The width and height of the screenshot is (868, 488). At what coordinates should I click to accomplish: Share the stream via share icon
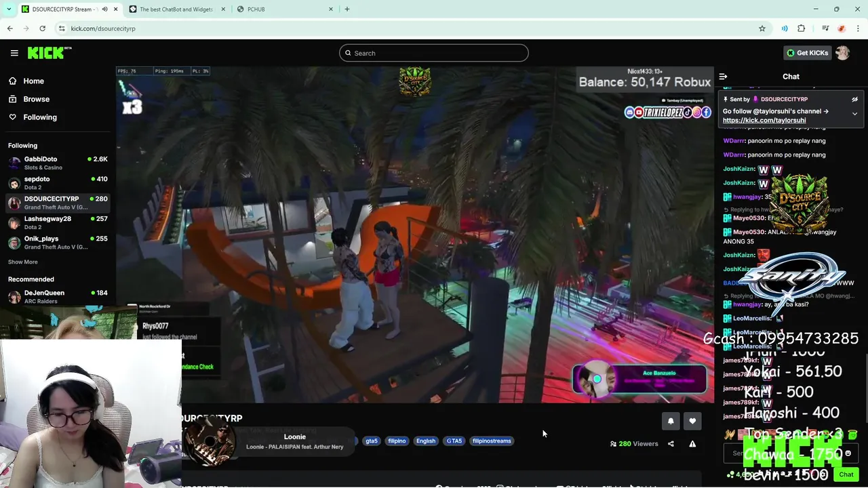click(671, 444)
